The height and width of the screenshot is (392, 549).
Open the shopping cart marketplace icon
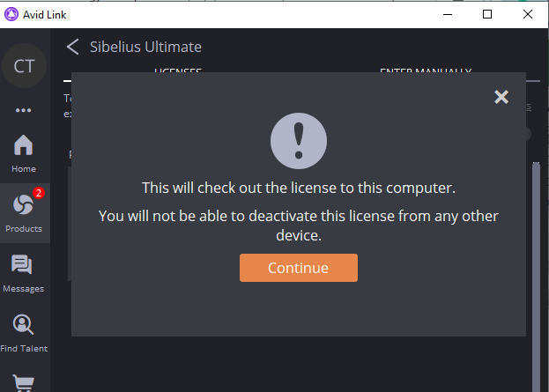click(x=24, y=383)
